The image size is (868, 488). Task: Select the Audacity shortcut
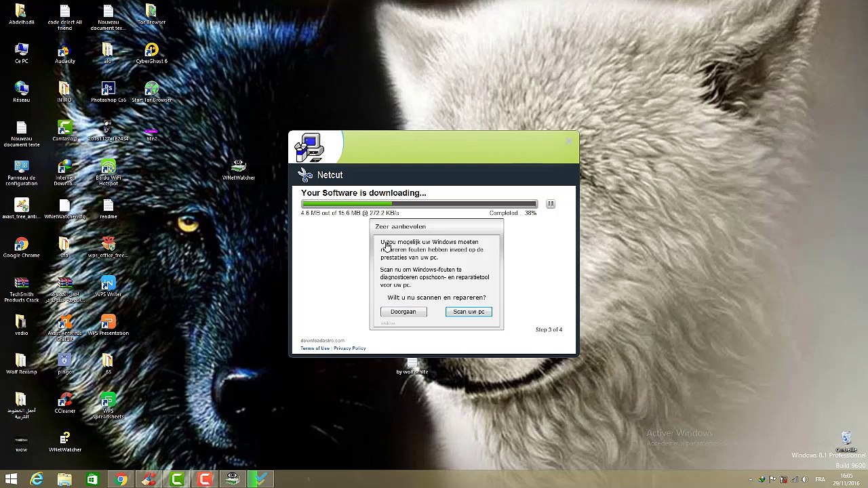64,54
